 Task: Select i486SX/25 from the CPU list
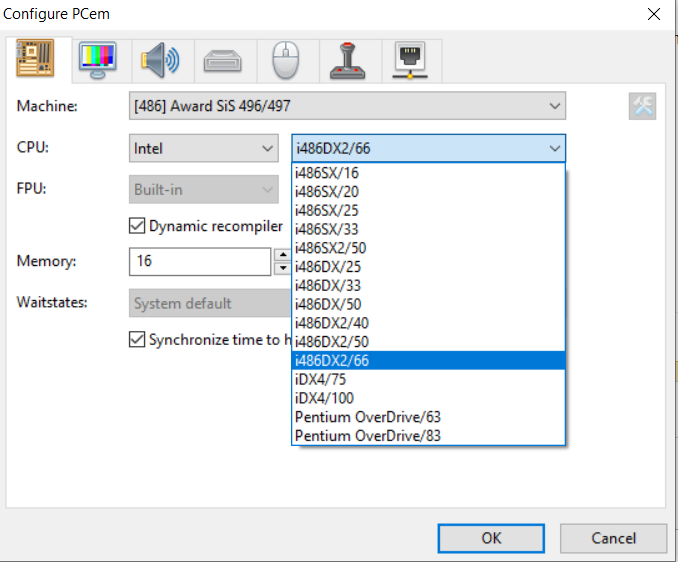tap(429, 211)
